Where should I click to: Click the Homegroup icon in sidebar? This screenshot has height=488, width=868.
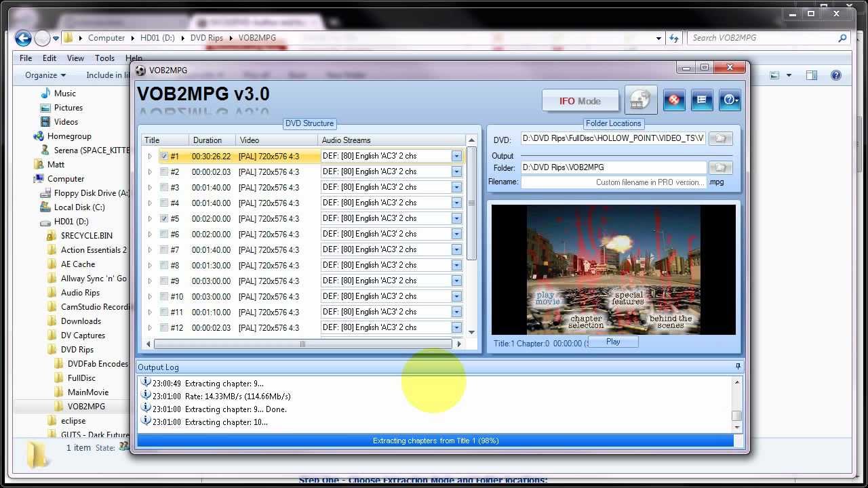click(39, 136)
